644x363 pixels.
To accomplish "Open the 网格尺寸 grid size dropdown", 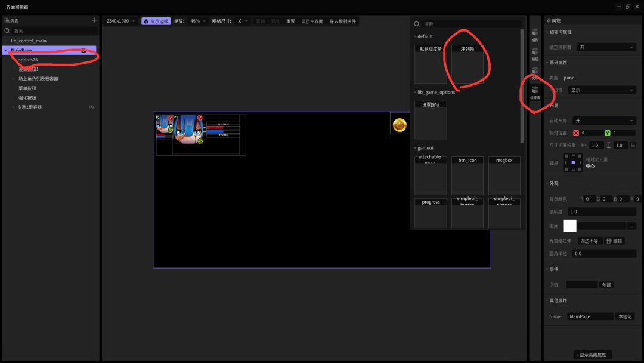I will pyautogui.click(x=242, y=21).
